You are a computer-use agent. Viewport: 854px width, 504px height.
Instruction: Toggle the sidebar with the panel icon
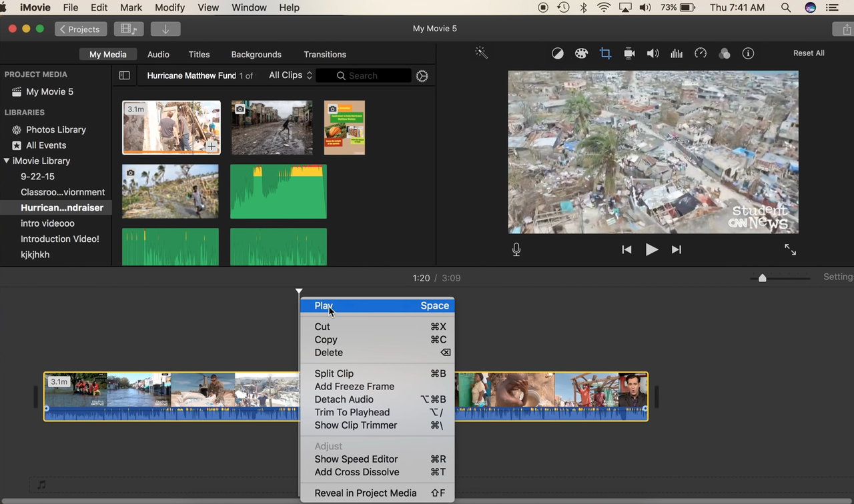click(125, 75)
